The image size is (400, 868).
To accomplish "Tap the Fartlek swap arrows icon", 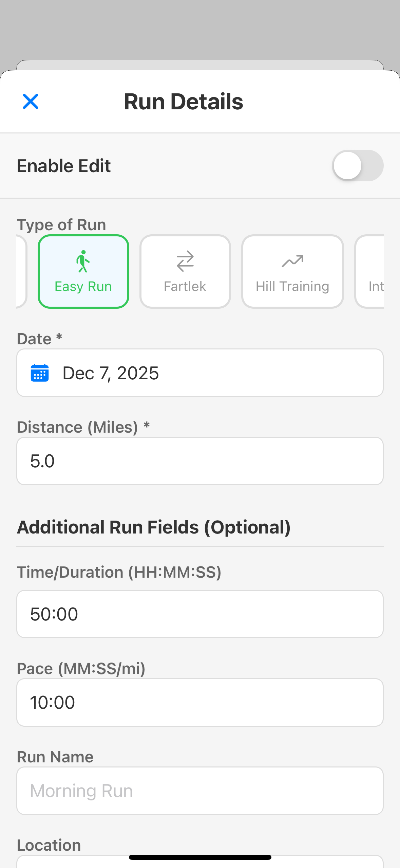I will click(x=185, y=261).
